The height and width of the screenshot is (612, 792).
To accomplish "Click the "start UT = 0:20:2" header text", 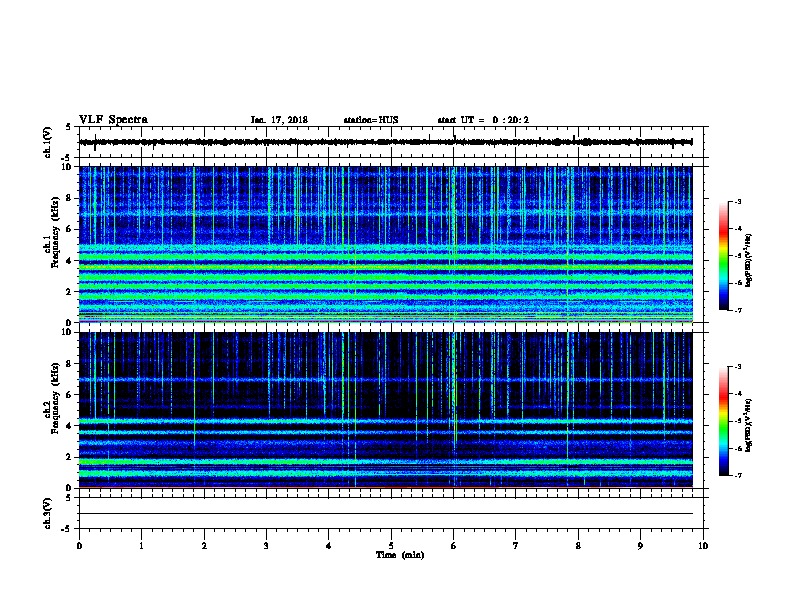I will (483, 120).
